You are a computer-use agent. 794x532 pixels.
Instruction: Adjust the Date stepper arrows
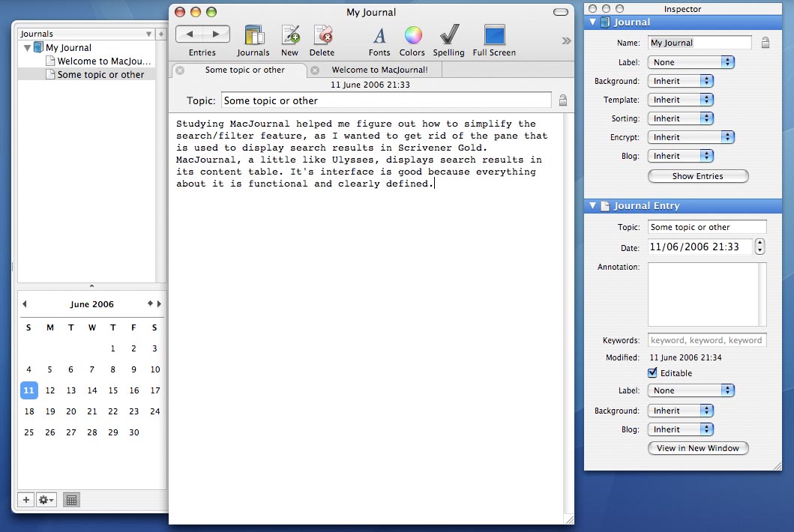760,247
